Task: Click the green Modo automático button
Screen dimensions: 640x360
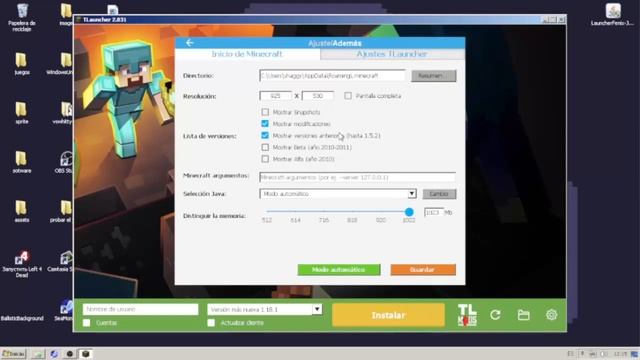Action: pos(339,269)
